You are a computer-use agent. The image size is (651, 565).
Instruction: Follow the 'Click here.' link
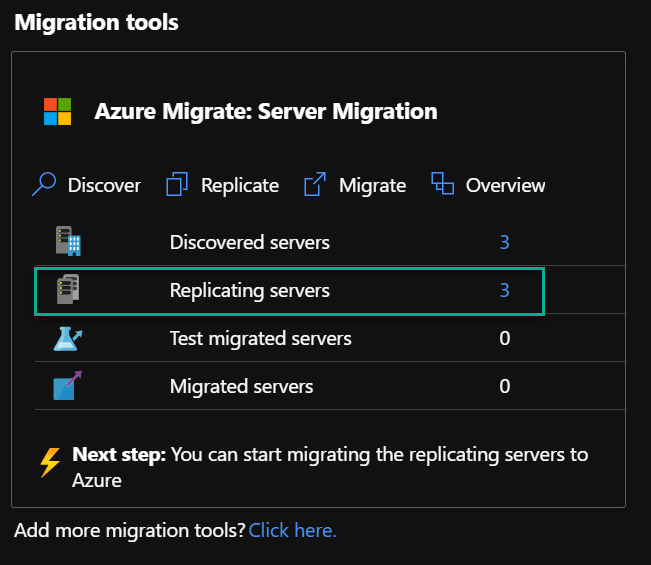tap(292, 530)
